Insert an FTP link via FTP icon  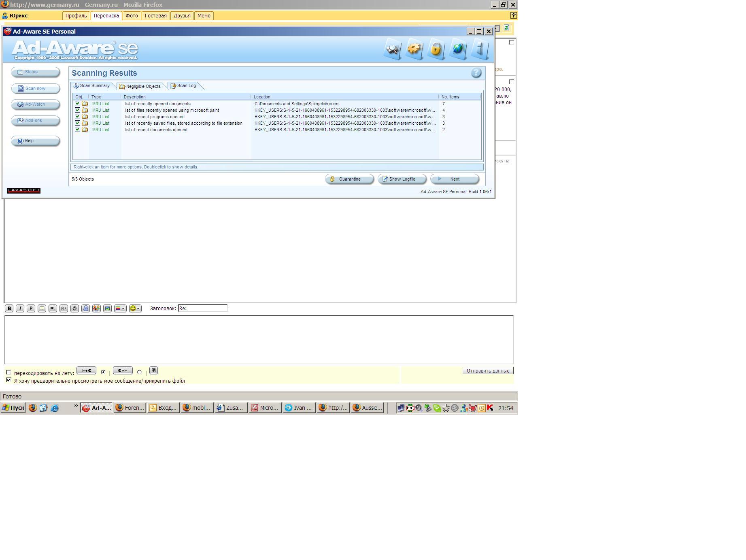pyautogui.click(x=64, y=309)
